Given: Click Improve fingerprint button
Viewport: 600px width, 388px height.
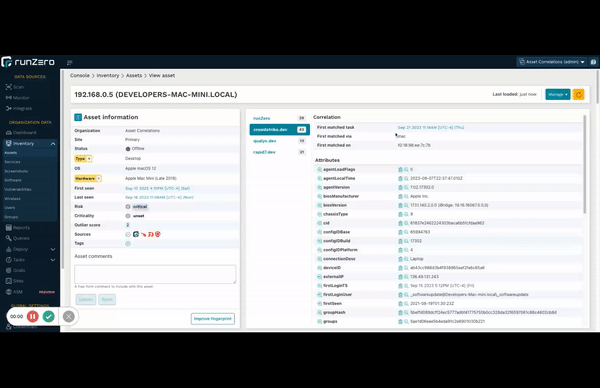Looking at the screenshot, I should [x=213, y=319].
